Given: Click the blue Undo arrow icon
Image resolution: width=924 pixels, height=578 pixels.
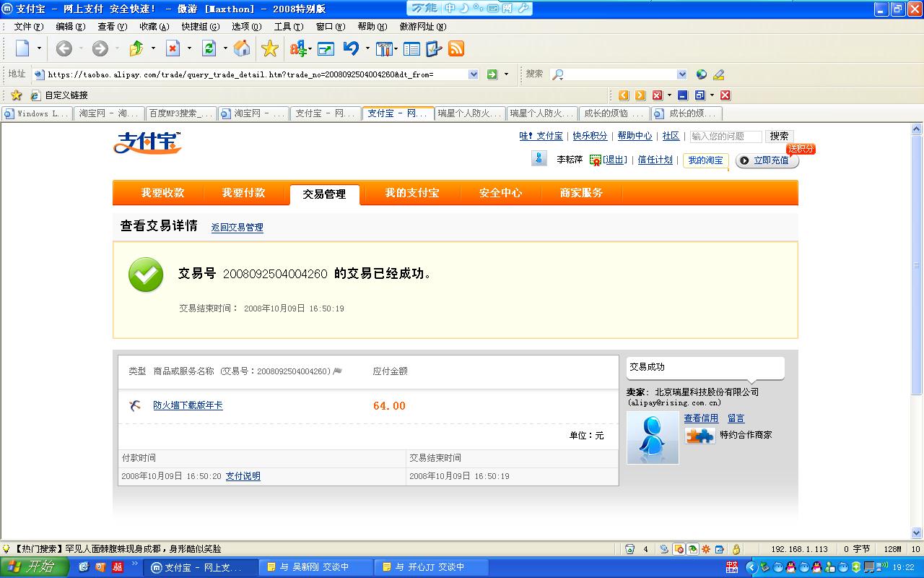Looking at the screenshot, I should tap(351, 48).
